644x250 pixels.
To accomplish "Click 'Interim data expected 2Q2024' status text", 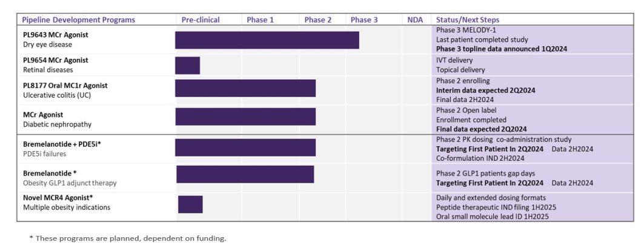I will point(486,90).
